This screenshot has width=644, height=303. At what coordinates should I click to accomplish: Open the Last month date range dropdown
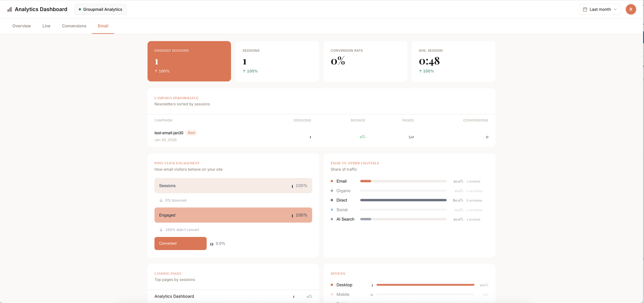[600, 9]
